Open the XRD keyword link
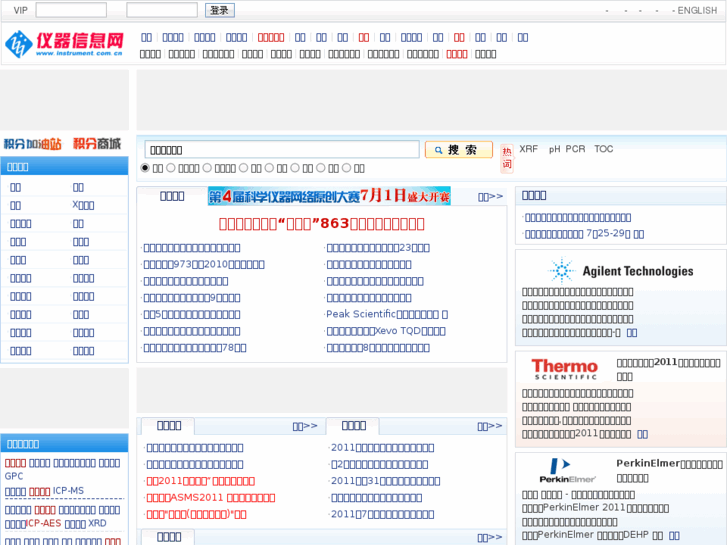The width and height of the screenshot is (727, 545). (x=97, y=523)
